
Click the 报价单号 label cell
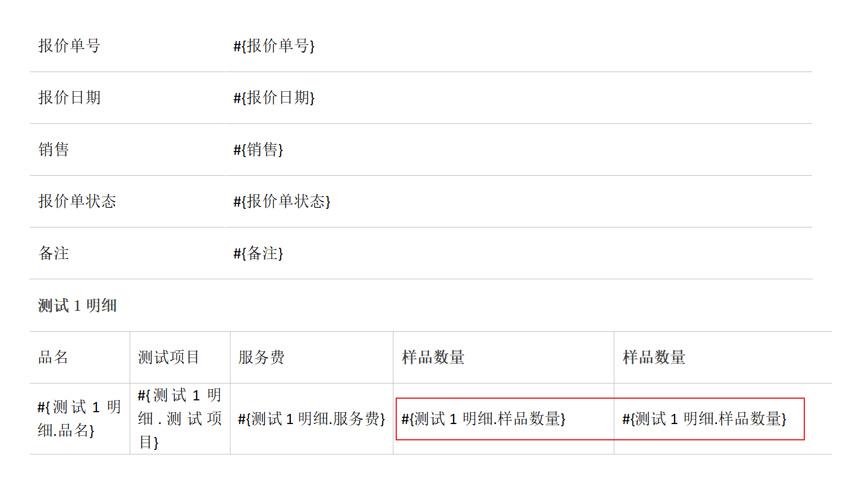[x=69, y=46]
